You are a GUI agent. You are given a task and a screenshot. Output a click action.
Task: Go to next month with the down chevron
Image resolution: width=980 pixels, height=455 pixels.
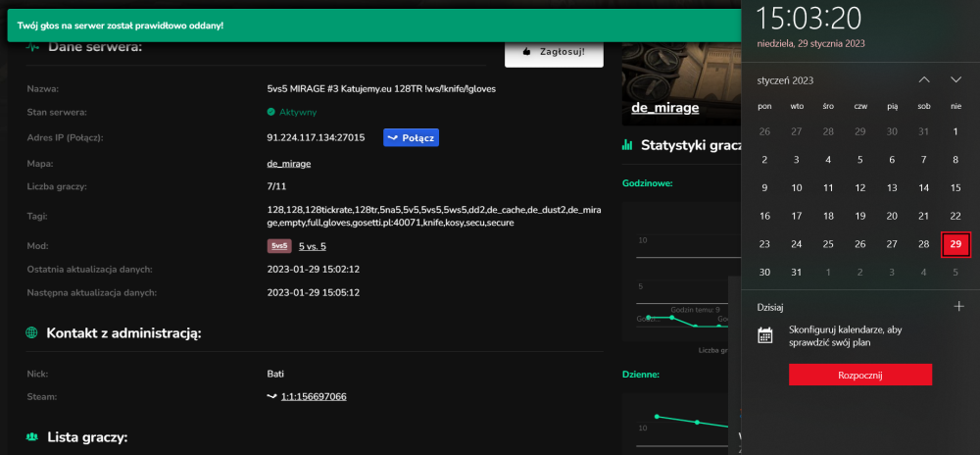coord(955,79)
